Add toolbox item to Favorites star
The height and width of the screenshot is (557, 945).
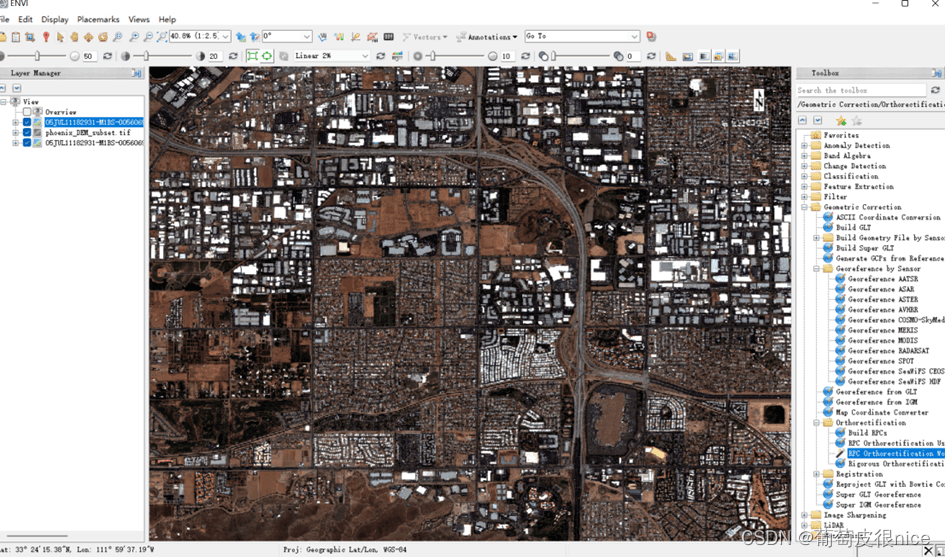[841, 121]
